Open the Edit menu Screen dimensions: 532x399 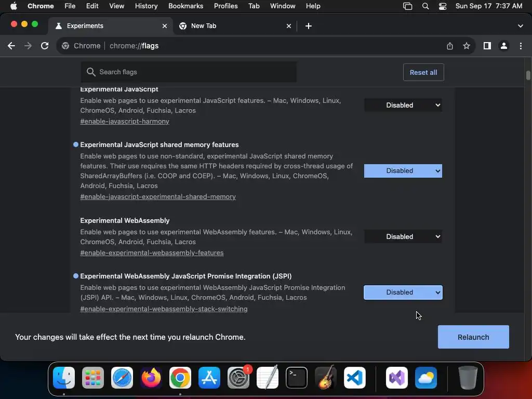92,6
